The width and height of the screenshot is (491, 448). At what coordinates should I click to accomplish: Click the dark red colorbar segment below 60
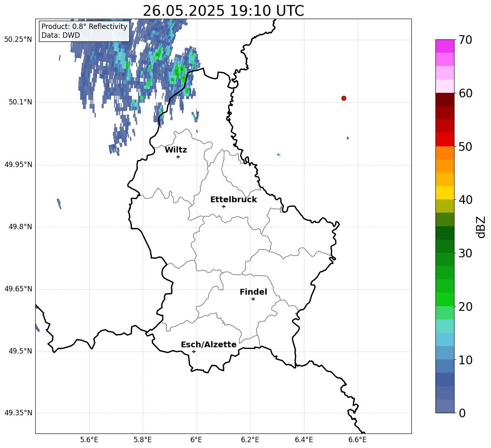click(x=445, y=99)
